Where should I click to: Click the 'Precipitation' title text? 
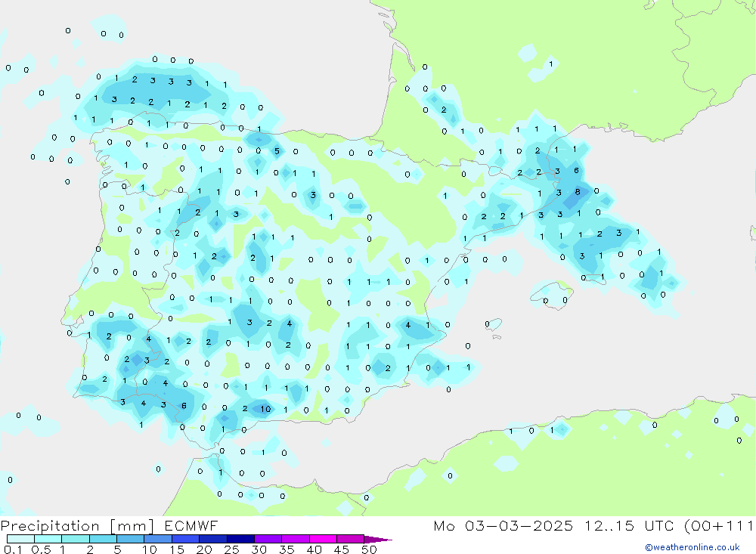50,525
